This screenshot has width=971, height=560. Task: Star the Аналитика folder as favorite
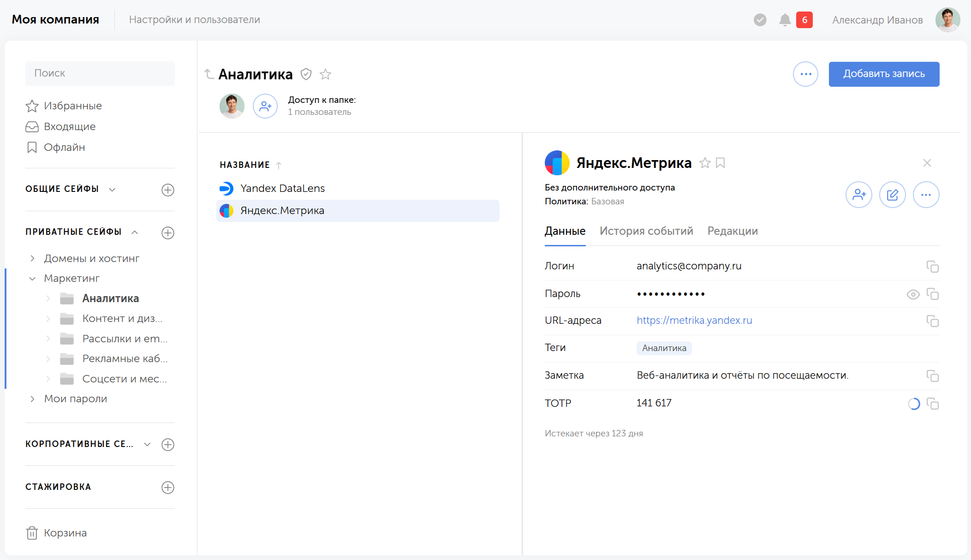326,74
